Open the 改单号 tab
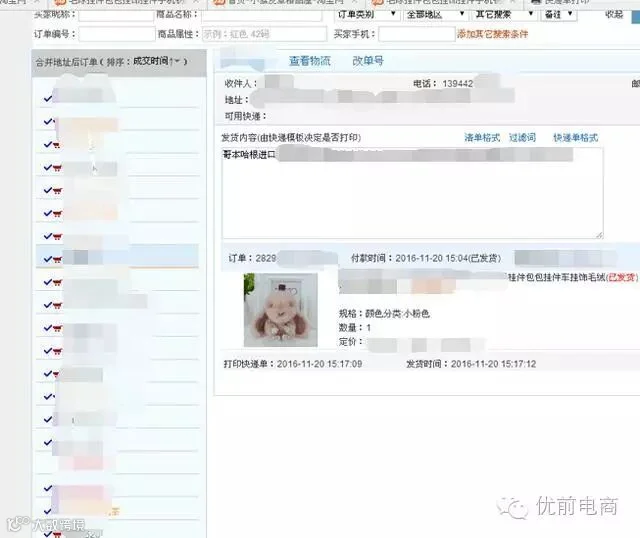Image resolution: width=640 pixels, height=538 pixels. pyautogui.click(x=368, y=61)
